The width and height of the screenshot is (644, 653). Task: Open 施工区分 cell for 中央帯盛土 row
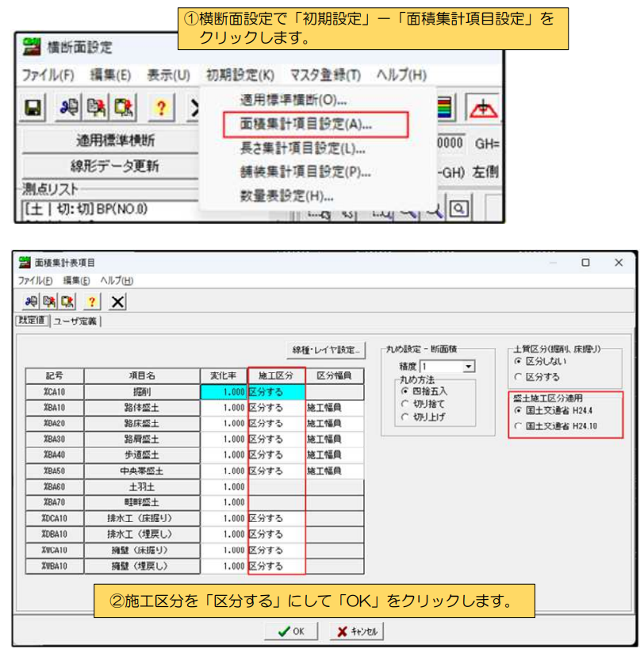click(x=277, y=471)
